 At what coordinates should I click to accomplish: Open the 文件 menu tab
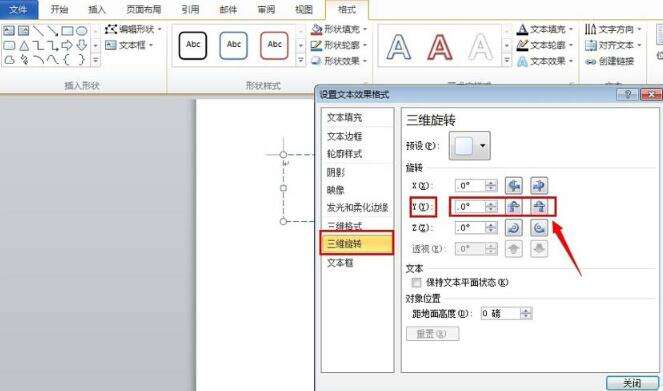pyautogui.click(x=19, y=9)
